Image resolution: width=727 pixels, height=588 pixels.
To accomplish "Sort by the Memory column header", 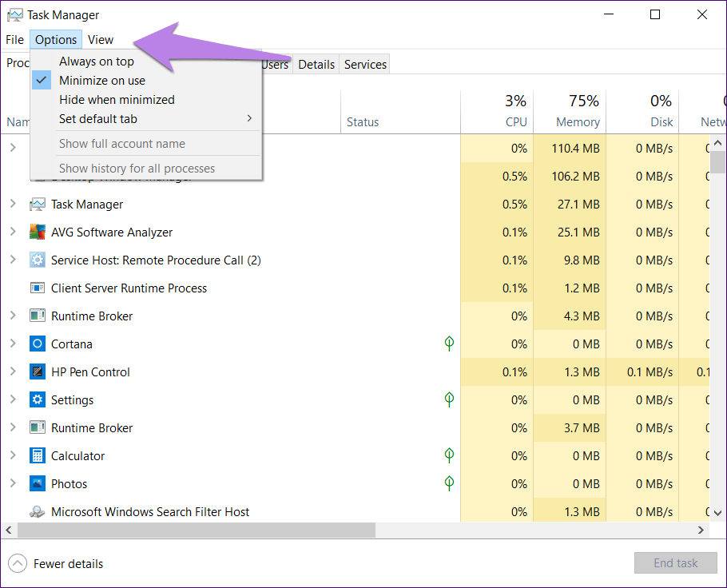I will tap(570, 112).
